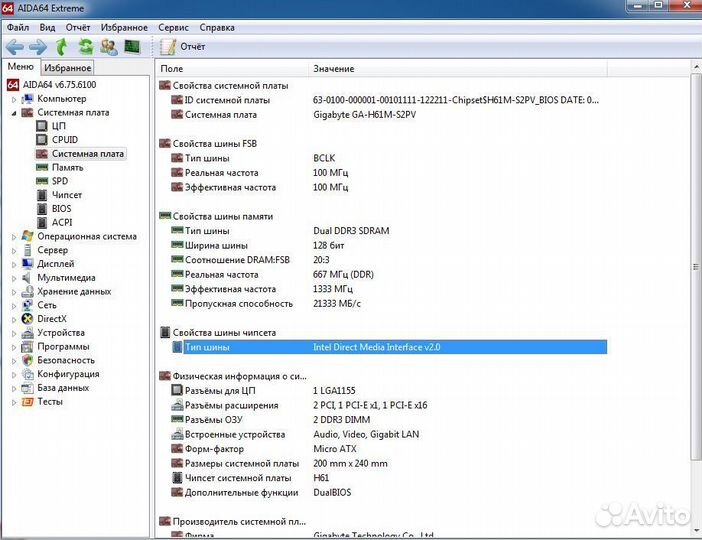Open the green monitor graph toolbar icon
Screen dimensions: 702x540
pyautogui.click(x=132, y=46)
